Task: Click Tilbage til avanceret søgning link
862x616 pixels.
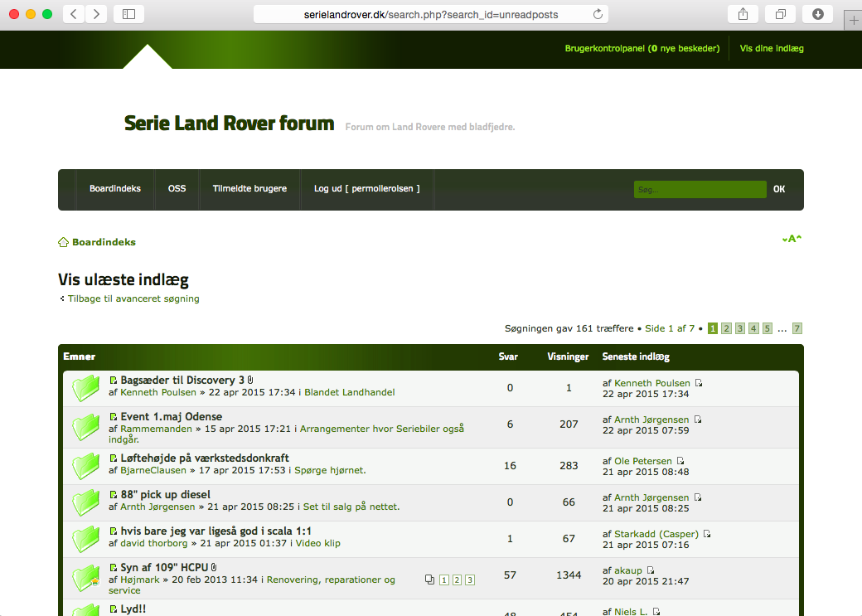Action: pyautogui.click(x=133, y=298)
